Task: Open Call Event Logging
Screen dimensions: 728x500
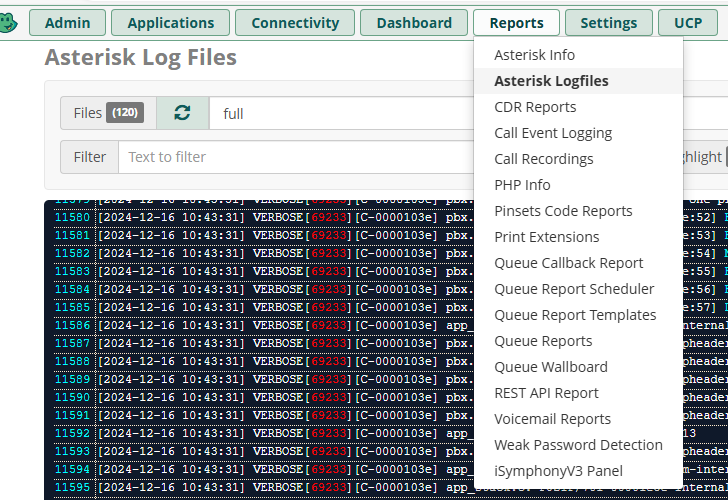Action: tap(578, 133)
